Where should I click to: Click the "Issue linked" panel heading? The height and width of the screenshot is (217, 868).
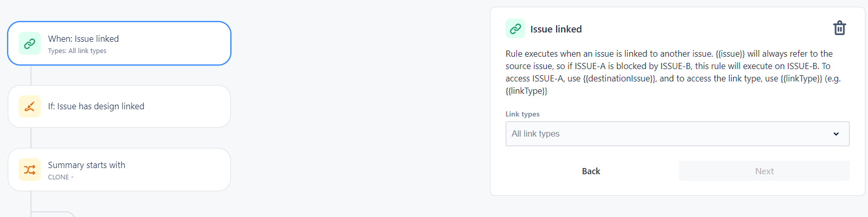556,29
